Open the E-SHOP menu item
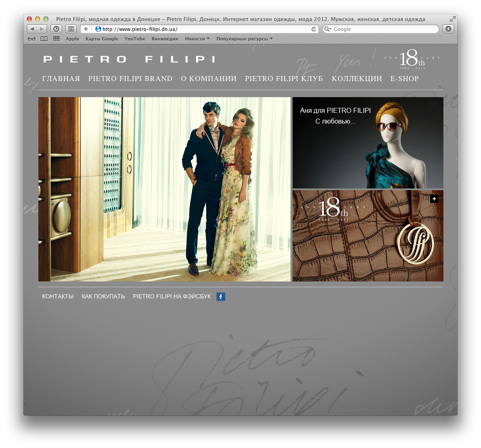This screenshot has width=481, height=448. (x=405, y=79)
